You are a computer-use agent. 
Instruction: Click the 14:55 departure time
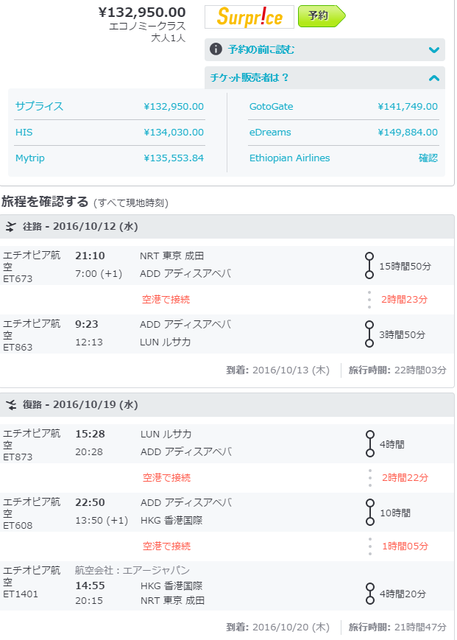(90, 586)
